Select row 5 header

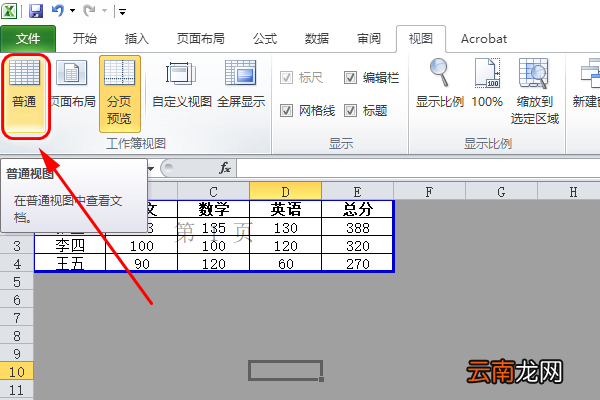17,282
